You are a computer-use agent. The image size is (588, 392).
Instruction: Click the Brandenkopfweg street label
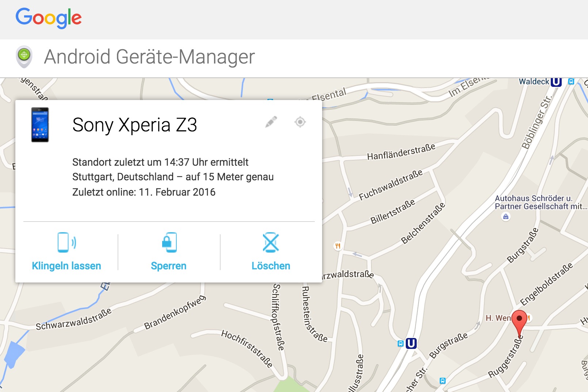pos(175,312)
